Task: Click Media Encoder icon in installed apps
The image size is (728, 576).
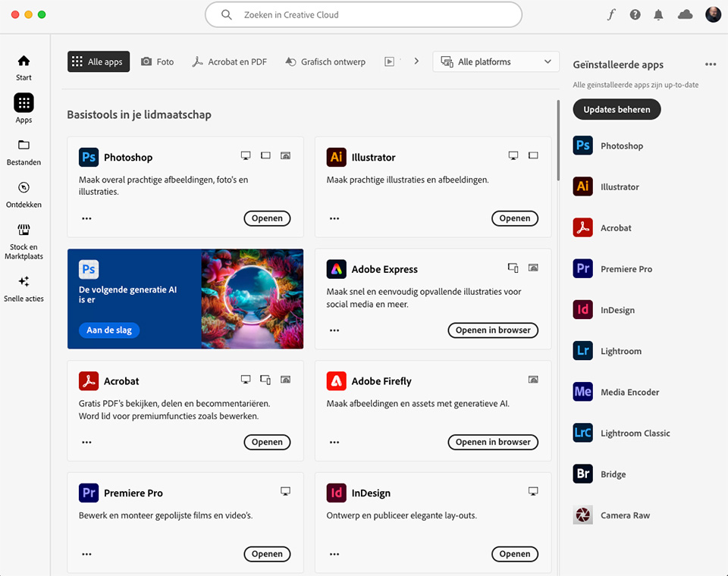Action: 582,392
